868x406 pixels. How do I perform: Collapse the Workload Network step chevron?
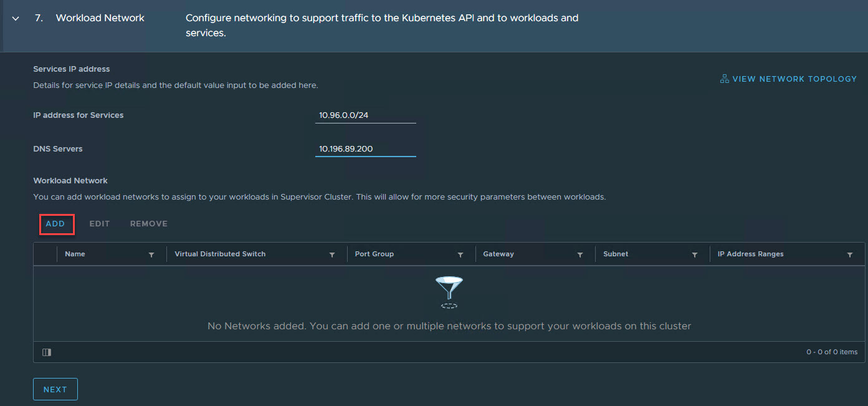pos(16,19)
